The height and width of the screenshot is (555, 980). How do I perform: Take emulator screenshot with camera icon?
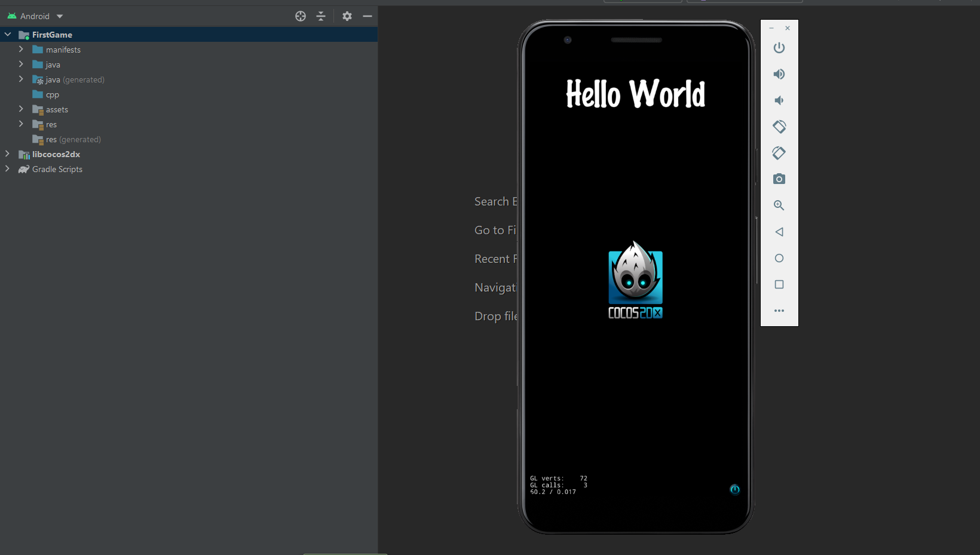click(779, 179)
